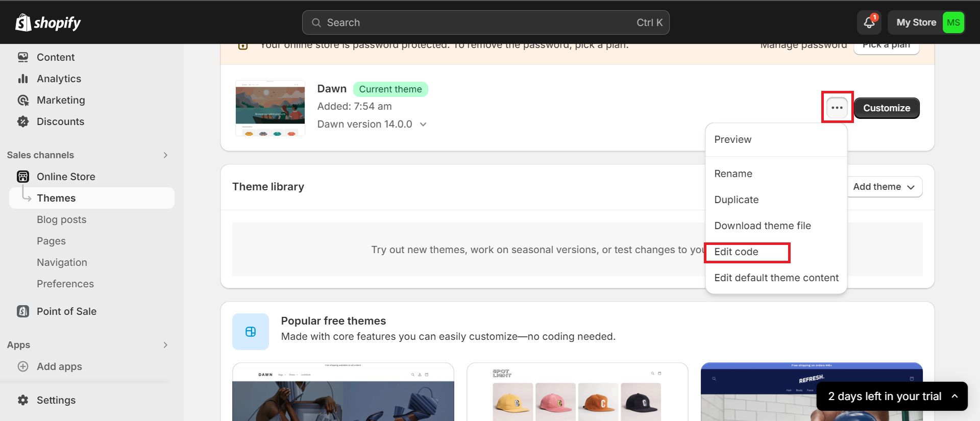Click the Shopify logo

coord(48,22)
